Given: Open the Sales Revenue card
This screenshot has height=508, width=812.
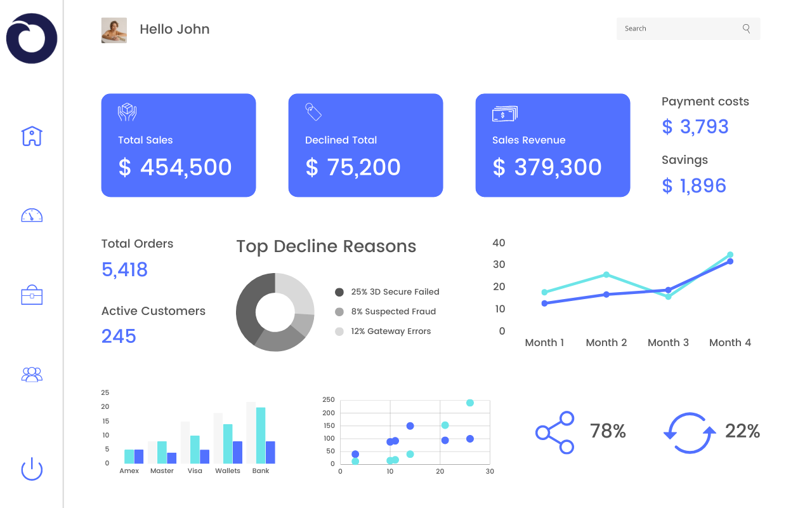Looking at the screenshot, I should [553, 145].
